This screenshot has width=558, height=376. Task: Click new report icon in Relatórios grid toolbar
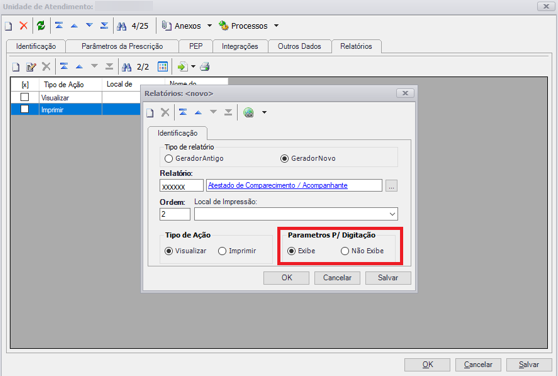click(16, 67)
